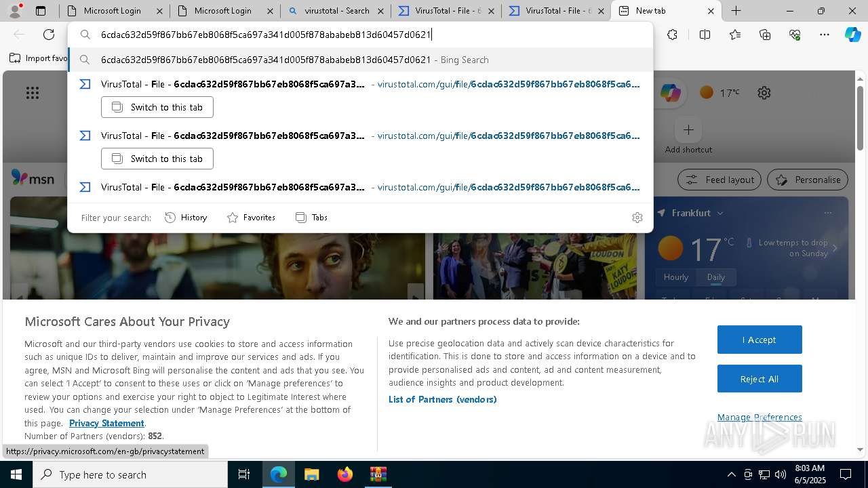Open File Explorer from taskbar
This screenshot has width=868, height=488.
pos(311,474)
